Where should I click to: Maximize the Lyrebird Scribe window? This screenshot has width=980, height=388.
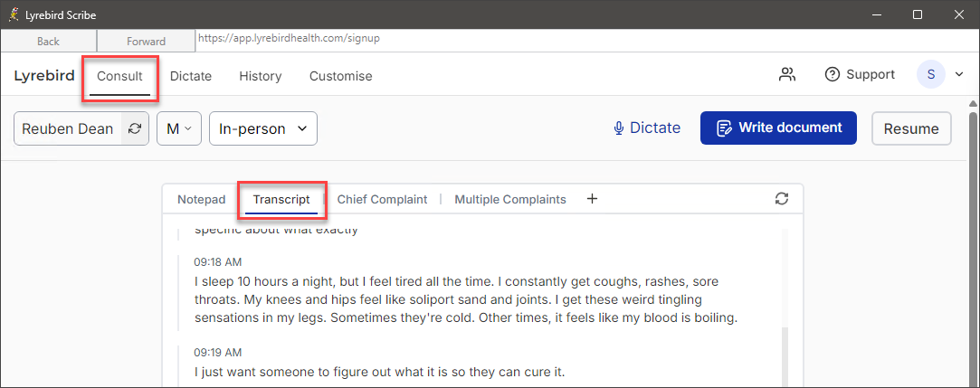click(918, 14)
